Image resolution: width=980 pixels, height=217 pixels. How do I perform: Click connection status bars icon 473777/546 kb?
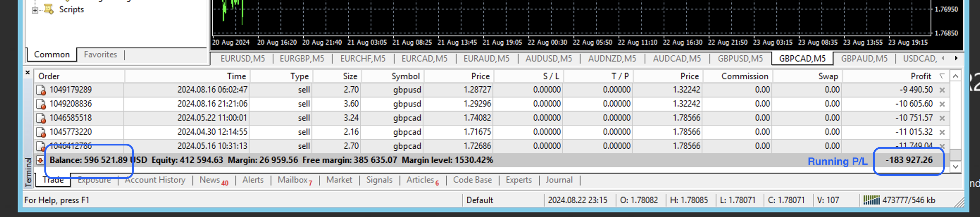(x=871, y=200)
